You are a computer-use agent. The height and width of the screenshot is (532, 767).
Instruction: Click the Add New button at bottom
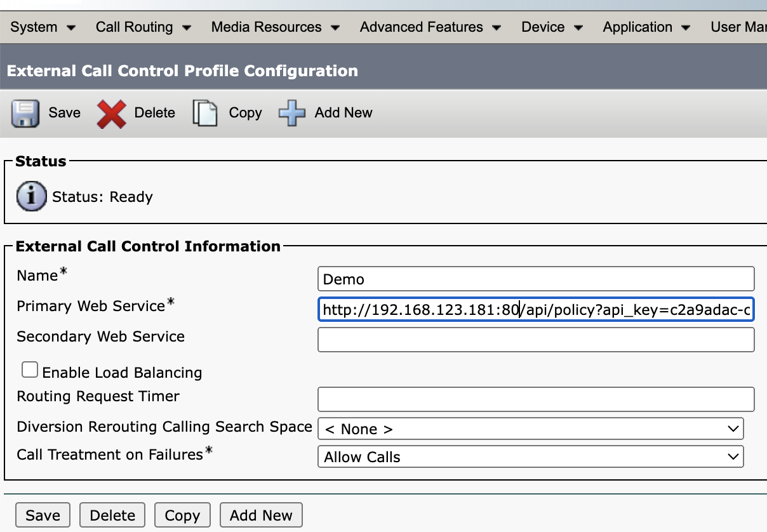[x=261, y=514]
